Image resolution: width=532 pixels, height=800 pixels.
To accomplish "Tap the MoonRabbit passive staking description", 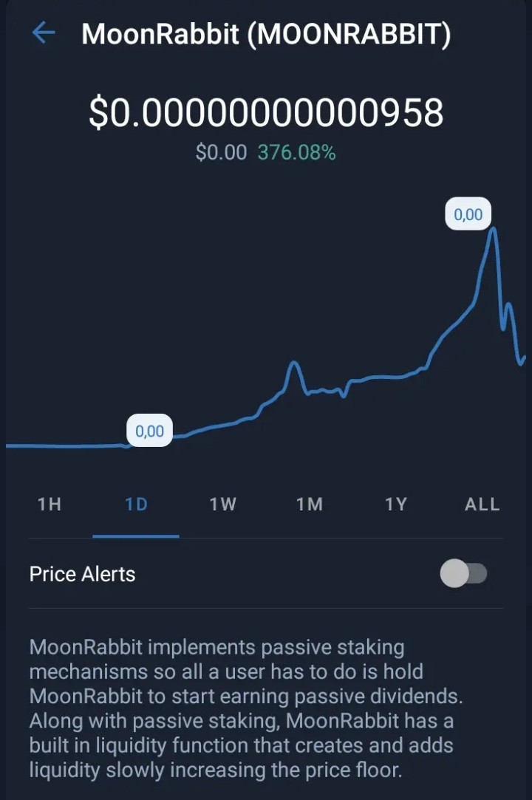I will pyautogui.click(x=246, y=708).
